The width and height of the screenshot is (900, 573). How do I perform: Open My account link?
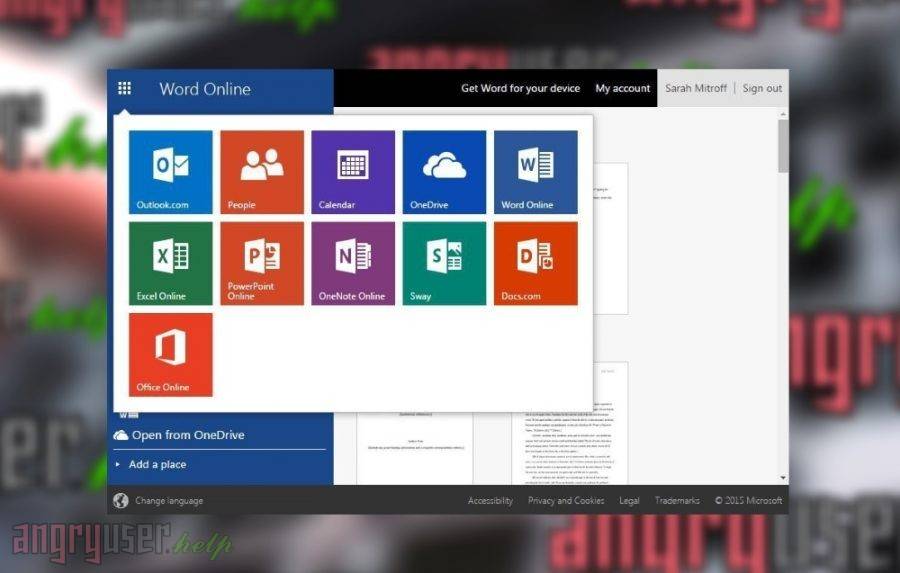point(623,88)
